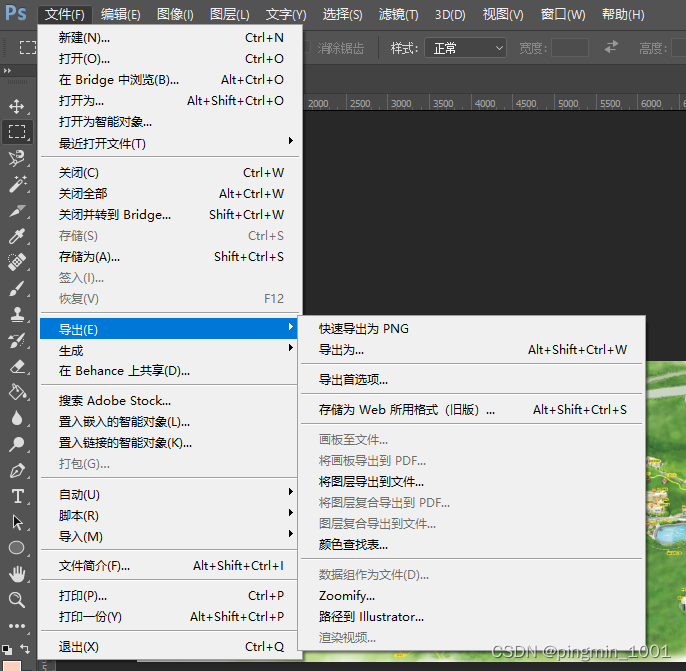The width and height of the screenshot is (686, 671).
Task: Select the Clone Stamp tool
Action: (17, 314)
